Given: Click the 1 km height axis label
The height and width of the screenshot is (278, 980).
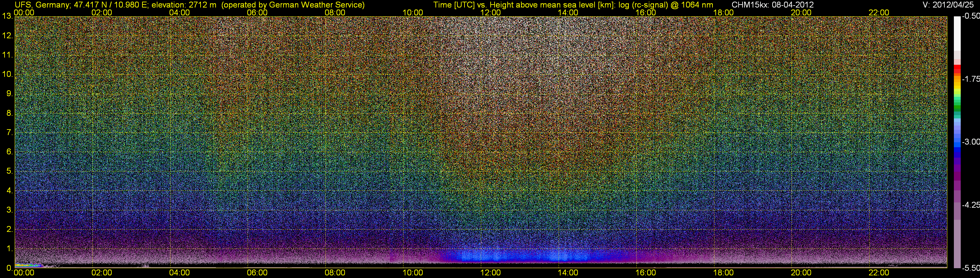Looking at the screenshot, I should (x=9, y=249).
